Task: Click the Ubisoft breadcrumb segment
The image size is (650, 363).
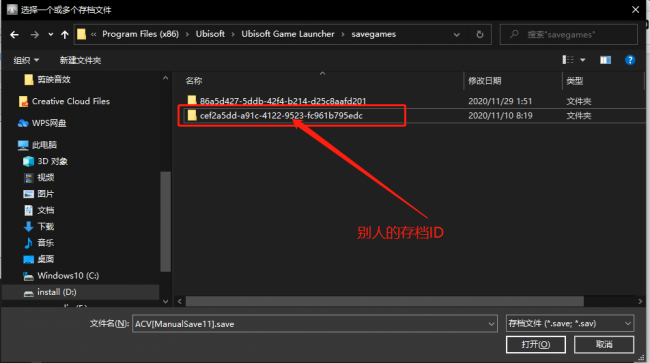Action: (x=210, y=34)
